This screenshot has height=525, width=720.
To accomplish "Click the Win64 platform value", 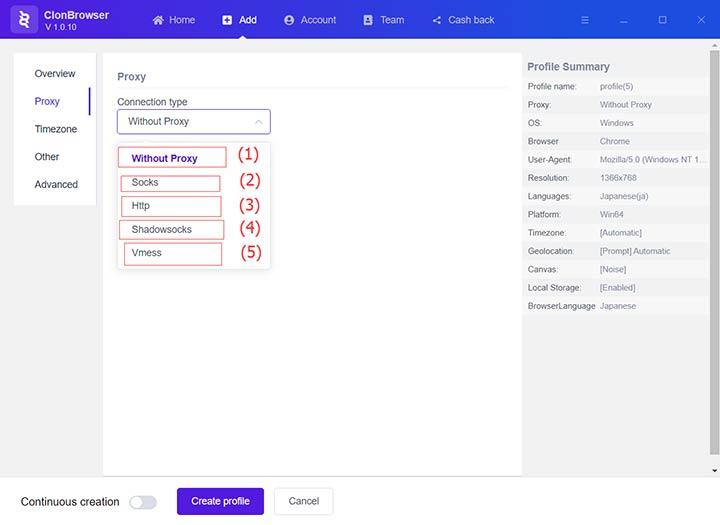I will pyautogui.click(x=612, y=215).
